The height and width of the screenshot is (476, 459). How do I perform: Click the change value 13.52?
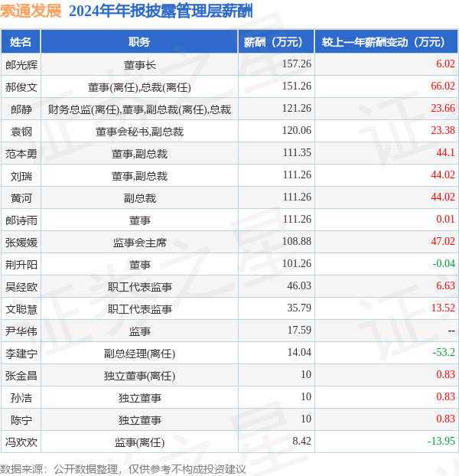pos(443,308)
